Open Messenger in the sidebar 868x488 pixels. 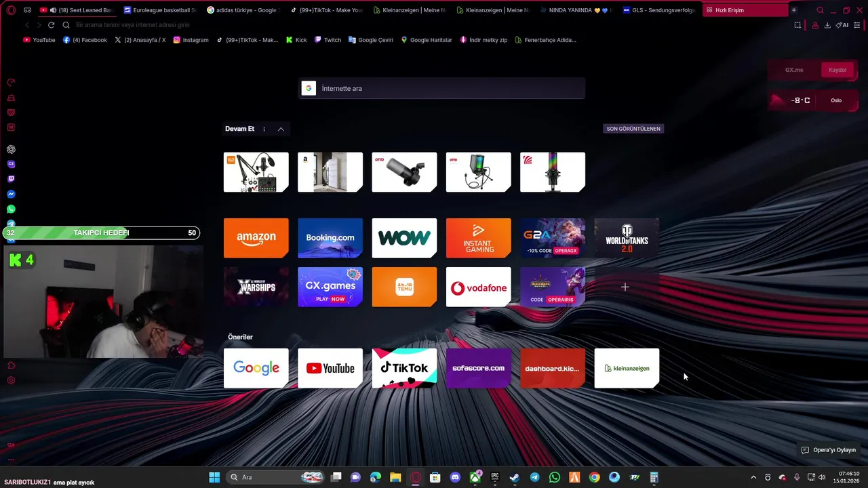click(x=11, y=194)
